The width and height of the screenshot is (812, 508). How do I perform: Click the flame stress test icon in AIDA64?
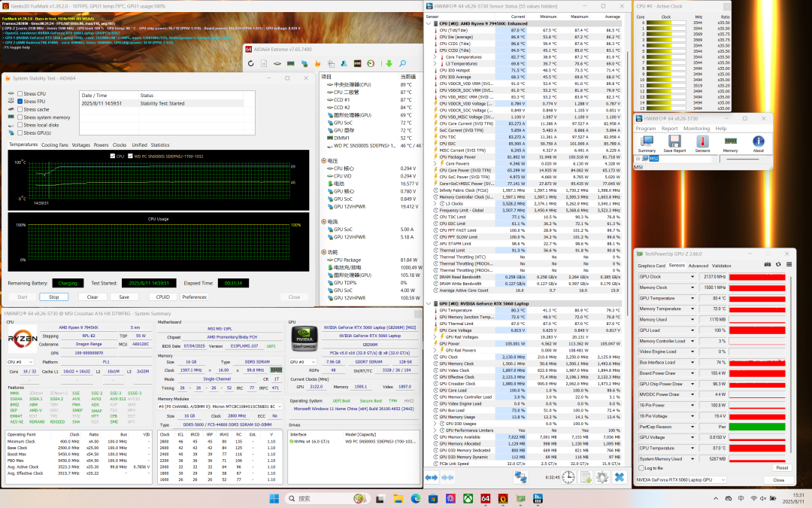[317, 63]
